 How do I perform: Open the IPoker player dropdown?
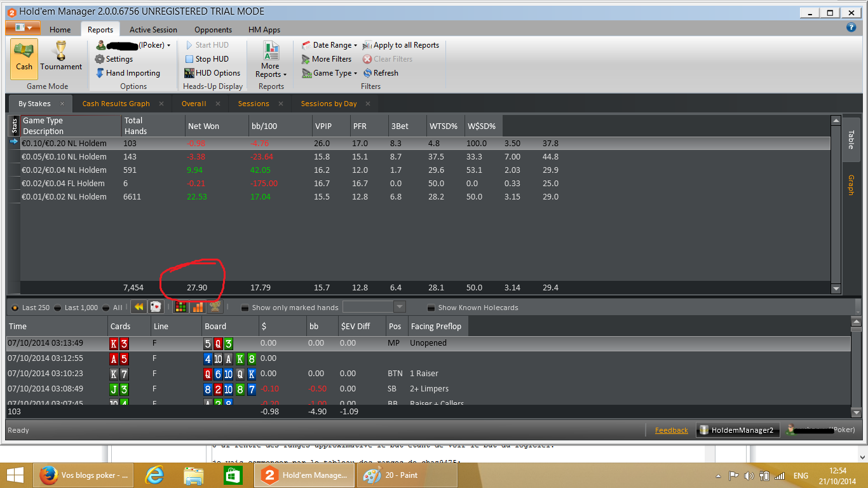pyautogui.click(x=133, y=45)
